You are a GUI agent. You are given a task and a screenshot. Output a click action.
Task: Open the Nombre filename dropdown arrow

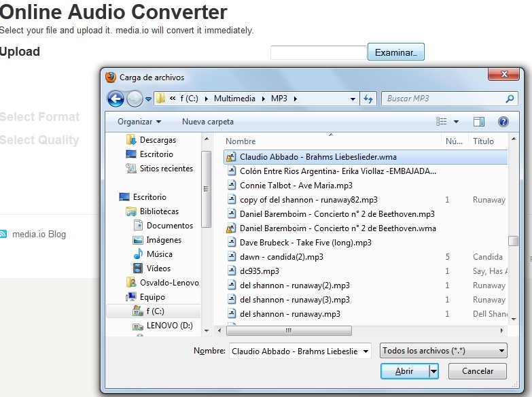coord(366,351)
